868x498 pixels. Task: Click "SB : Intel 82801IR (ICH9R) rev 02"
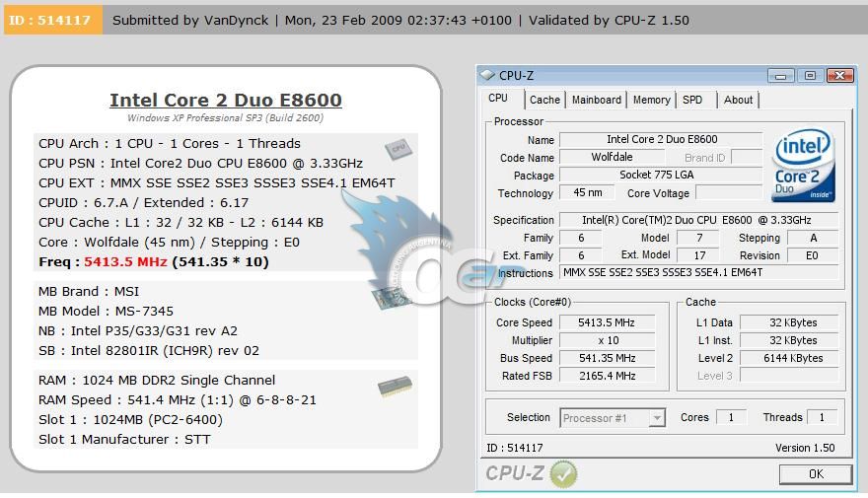coord(149,351)
